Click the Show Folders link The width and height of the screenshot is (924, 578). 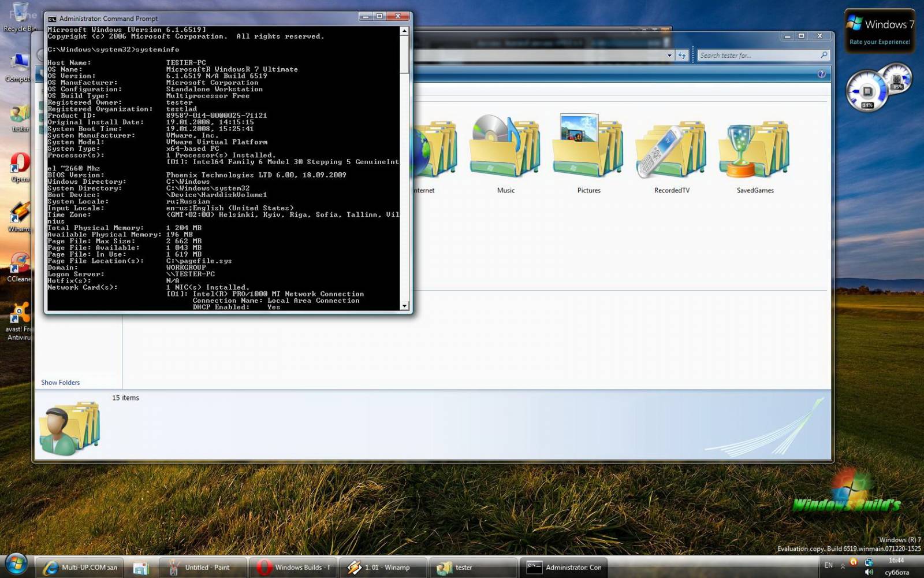60,382
